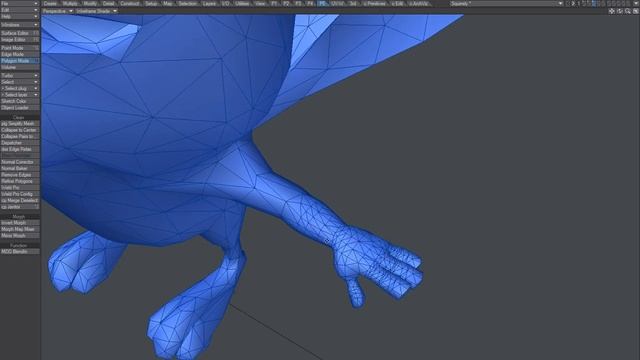The image size is (640, 360).
Task: Select the highlighted active layer slot
Action: pyautogui.click(x=594, y=3)
